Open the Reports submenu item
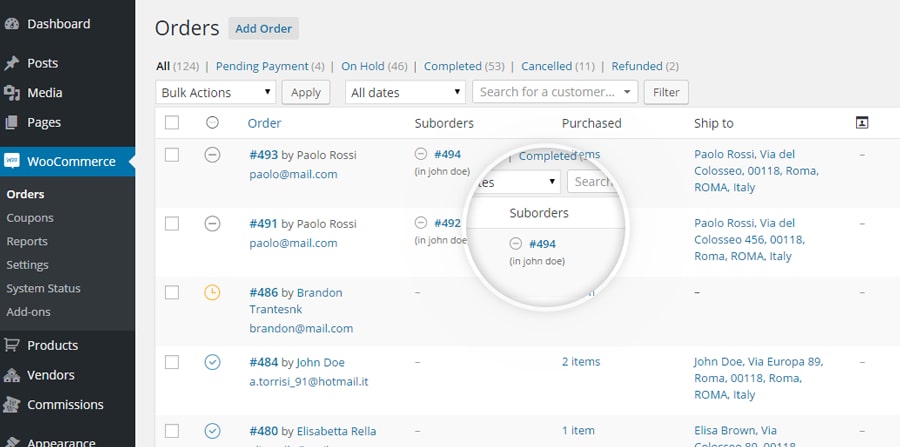The width and height of the screenshot is (900, 447). pos(27,242)
